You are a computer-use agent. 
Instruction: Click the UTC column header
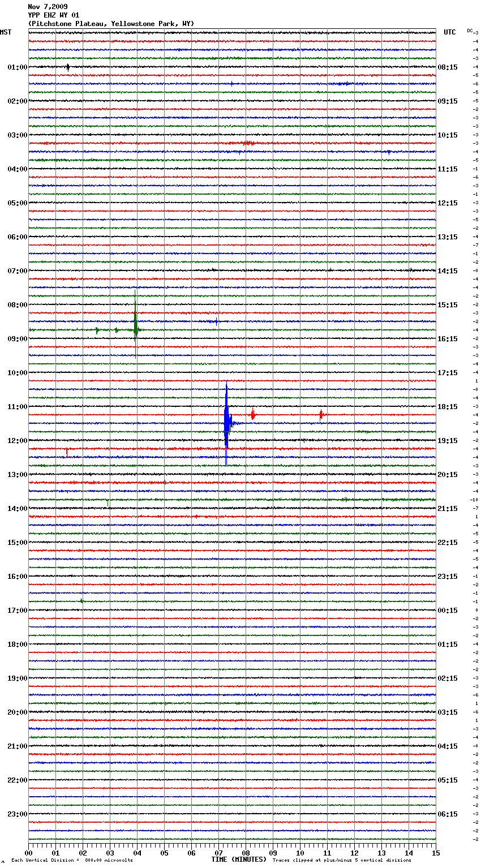[x=450, y=32]
